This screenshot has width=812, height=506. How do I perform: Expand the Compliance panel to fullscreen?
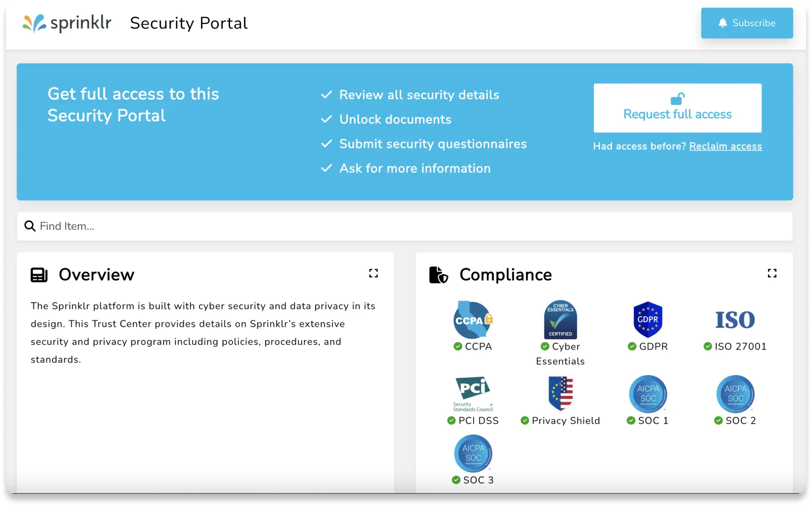click(772, 273)
